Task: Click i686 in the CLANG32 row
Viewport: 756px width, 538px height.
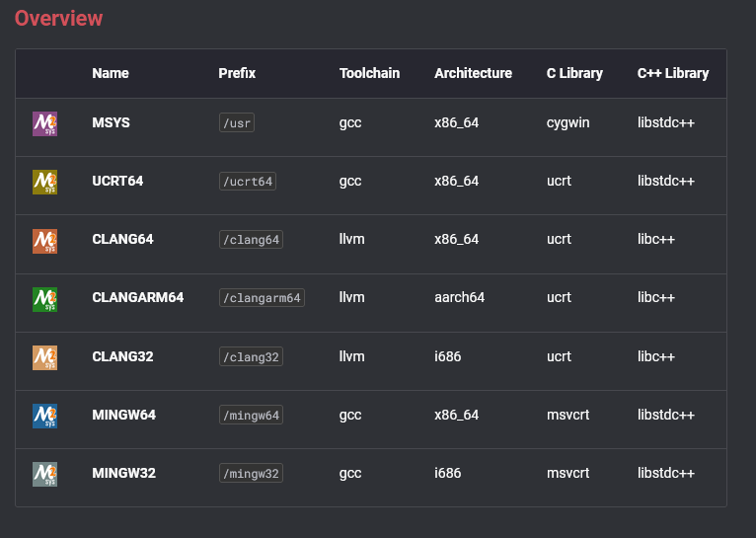Action: 447,356
